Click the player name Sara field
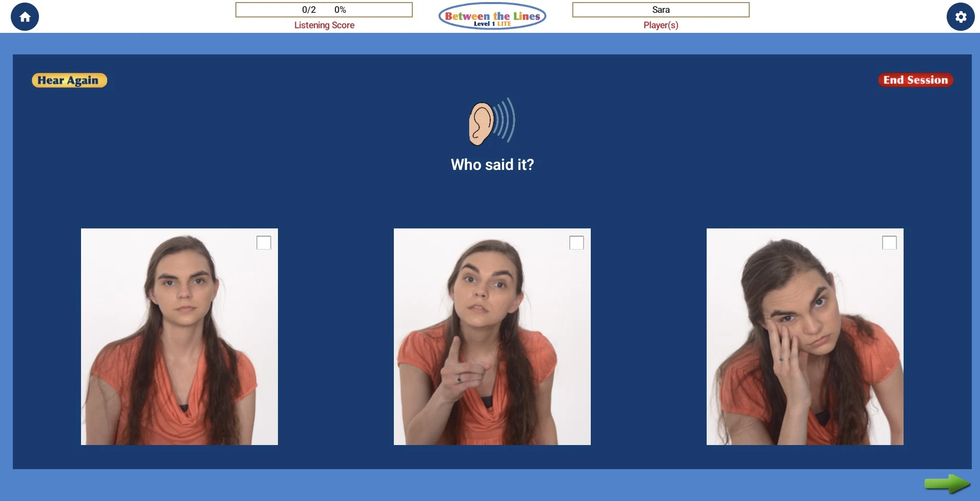 click(x=661, y=10)
